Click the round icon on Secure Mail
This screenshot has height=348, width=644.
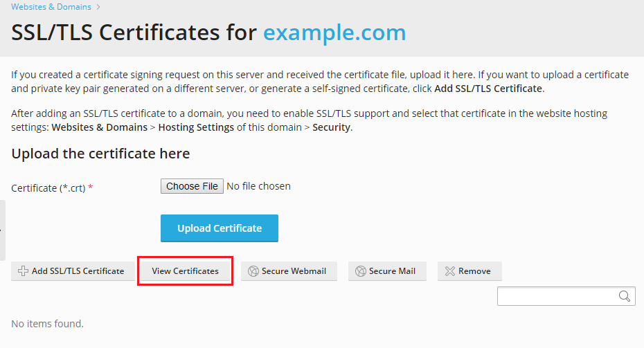pos(360,271)
